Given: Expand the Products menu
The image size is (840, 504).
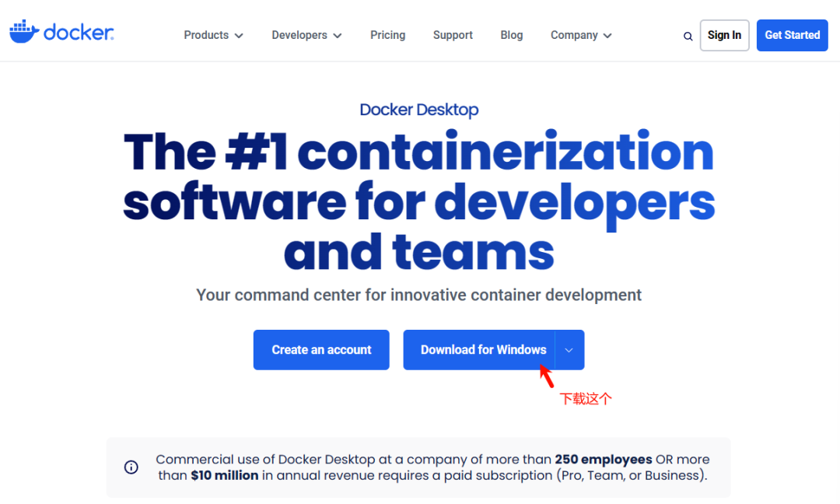Looking at the screenshot, I should pos(213,35).
